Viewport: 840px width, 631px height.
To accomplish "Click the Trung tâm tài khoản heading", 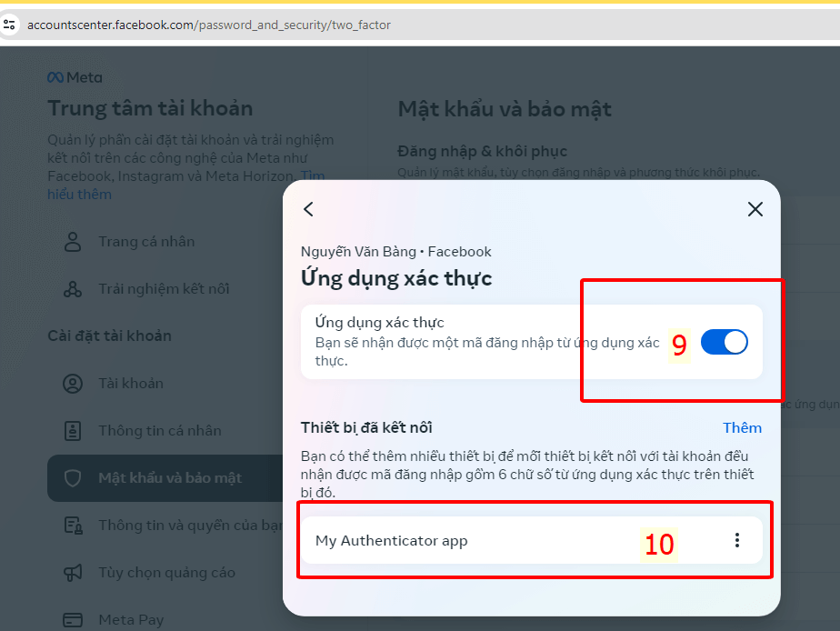I will click(x=150, y=109).
